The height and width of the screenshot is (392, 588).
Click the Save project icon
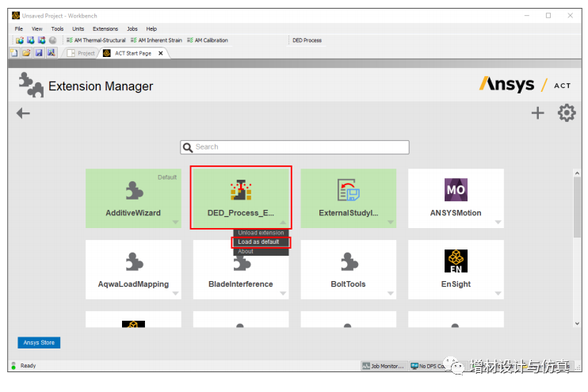39,53
